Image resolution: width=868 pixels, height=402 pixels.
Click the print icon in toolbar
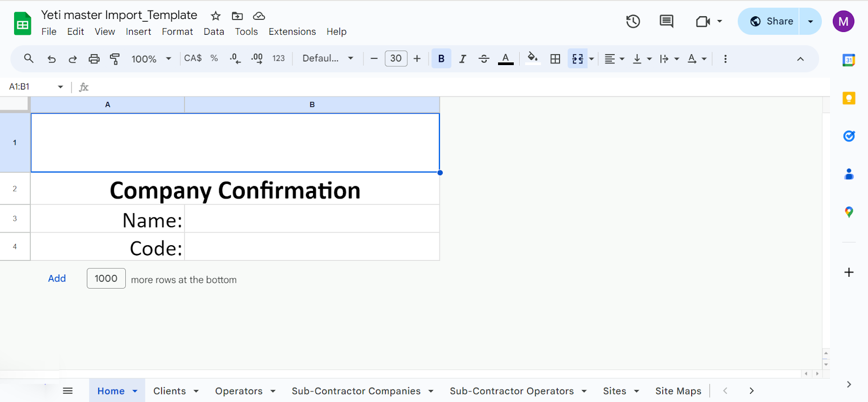tap(94, 59)
